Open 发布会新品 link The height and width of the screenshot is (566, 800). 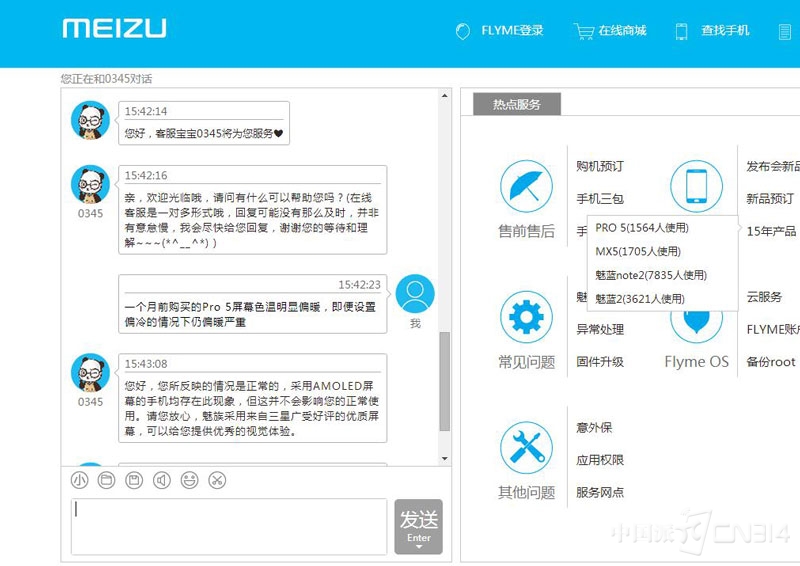click(x=773, y=166)
